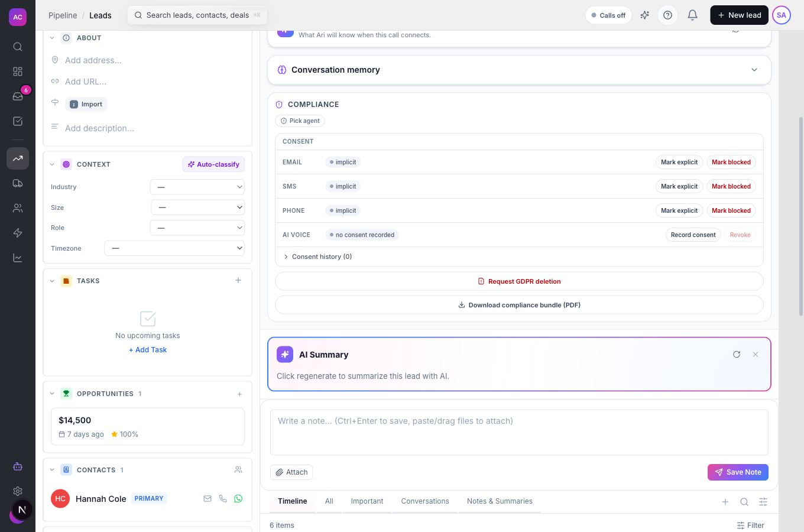Collapse the Contacts section

click(52, 470)
